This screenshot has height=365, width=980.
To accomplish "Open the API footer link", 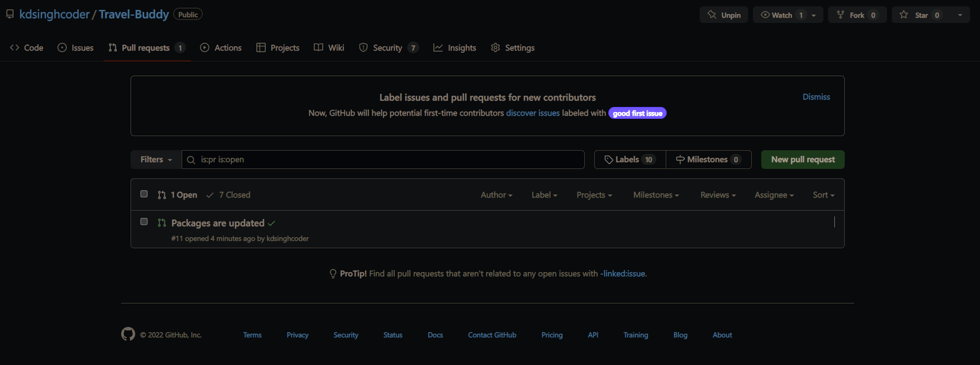I will 593,335.
